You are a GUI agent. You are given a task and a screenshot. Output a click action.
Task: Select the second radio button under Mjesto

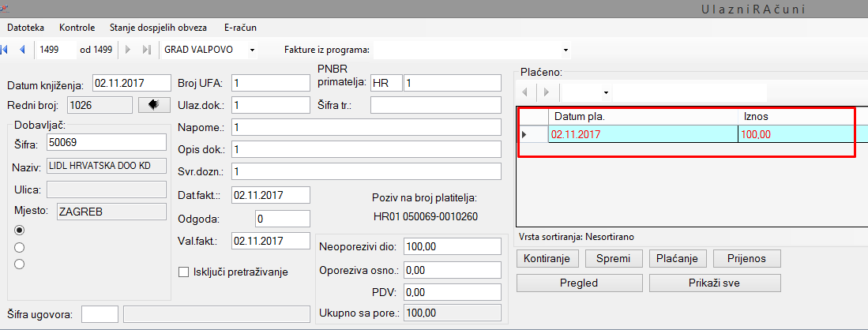(x=21, y=247)
